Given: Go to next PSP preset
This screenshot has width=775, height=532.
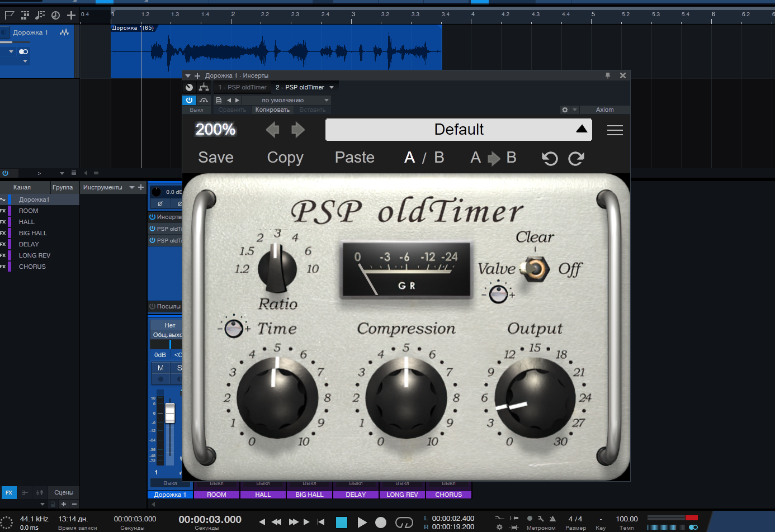Looking at the screenshot, I should click(298, 130).
